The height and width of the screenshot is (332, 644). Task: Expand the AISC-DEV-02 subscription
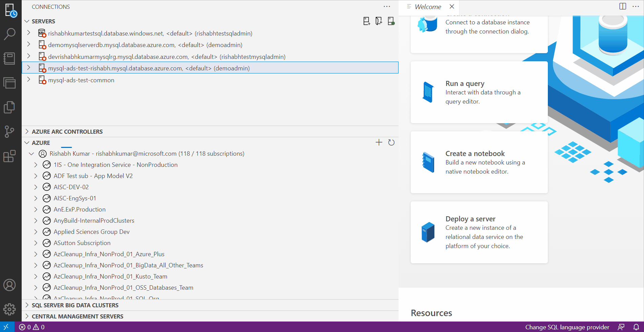pos(36,187)
